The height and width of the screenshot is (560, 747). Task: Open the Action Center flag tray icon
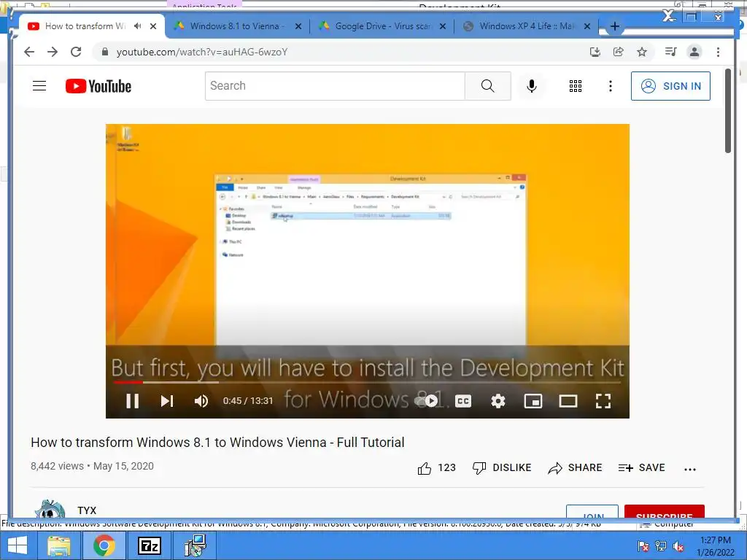(643, 546)
